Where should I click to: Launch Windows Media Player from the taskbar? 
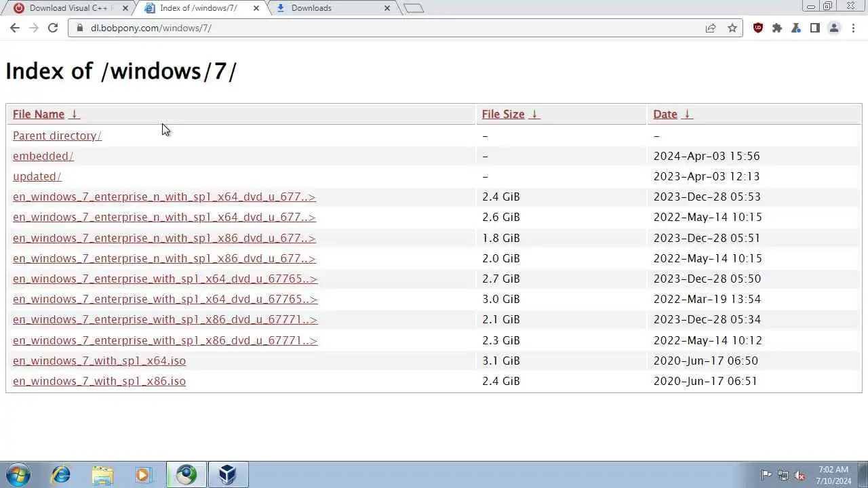pos(143,474)
